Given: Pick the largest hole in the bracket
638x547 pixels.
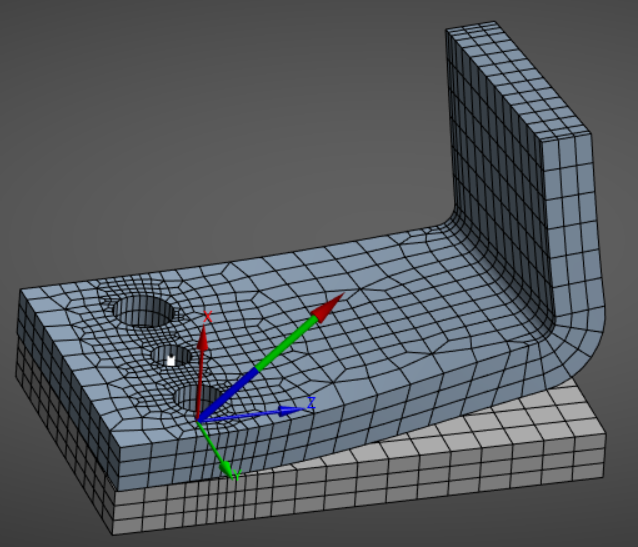Looking at the screenshot, I should point(144,312).
